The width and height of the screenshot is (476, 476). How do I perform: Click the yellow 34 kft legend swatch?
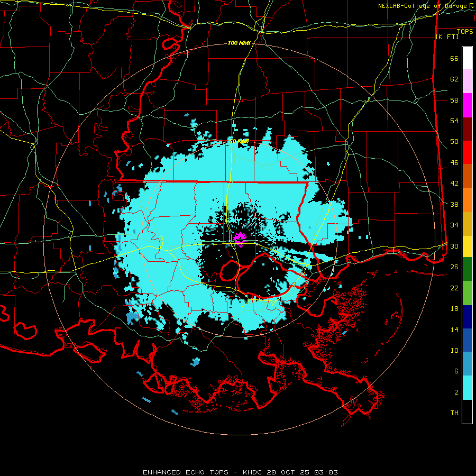click(x=467, y=246)
